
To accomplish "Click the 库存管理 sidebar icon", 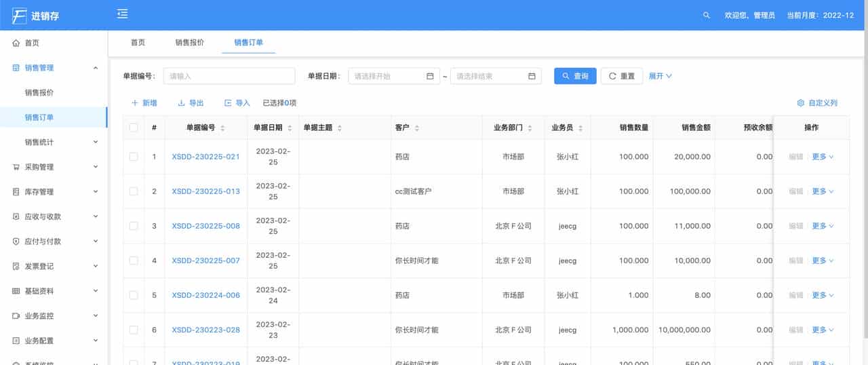I will [16, 192].
